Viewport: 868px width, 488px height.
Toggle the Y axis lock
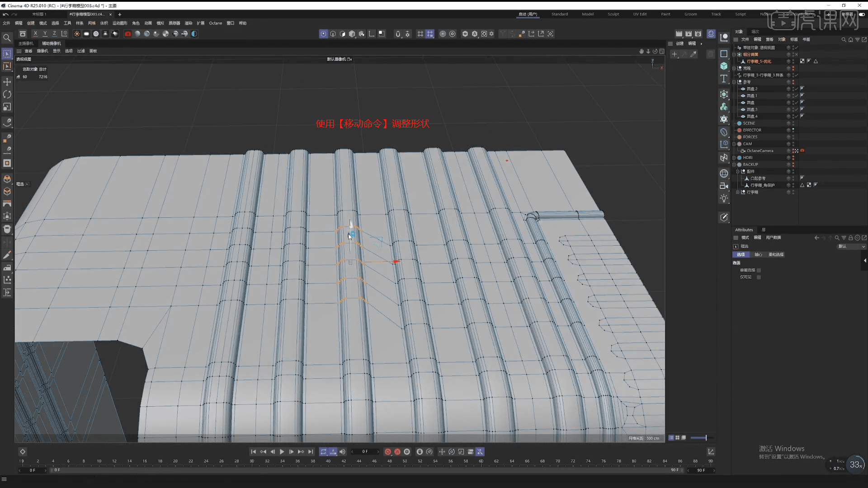pyautogui.click(x=45, y=34)
